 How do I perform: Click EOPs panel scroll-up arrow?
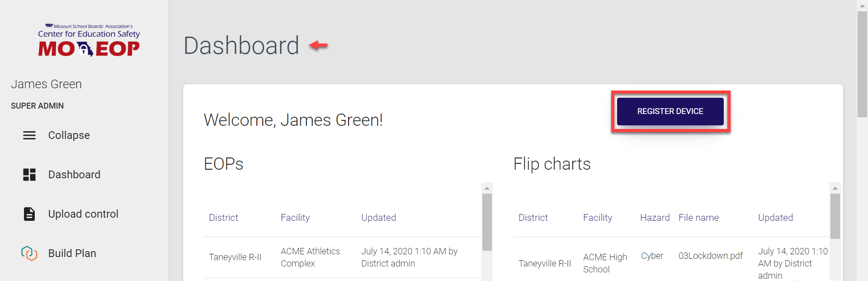[487, 188]
